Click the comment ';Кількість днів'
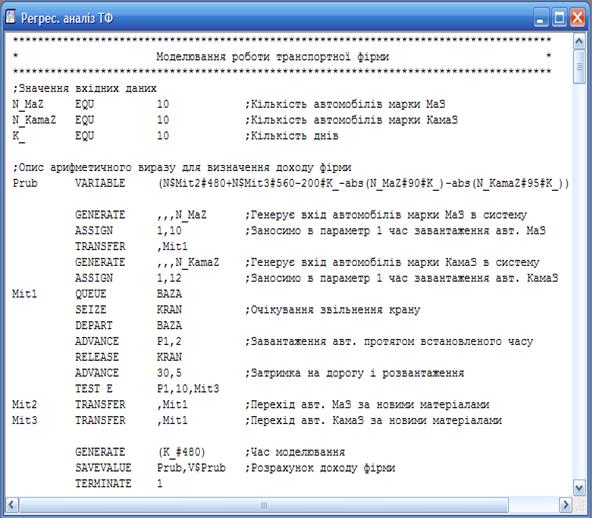Viewport: 592px width, 518px height. (x=292, y=136)
